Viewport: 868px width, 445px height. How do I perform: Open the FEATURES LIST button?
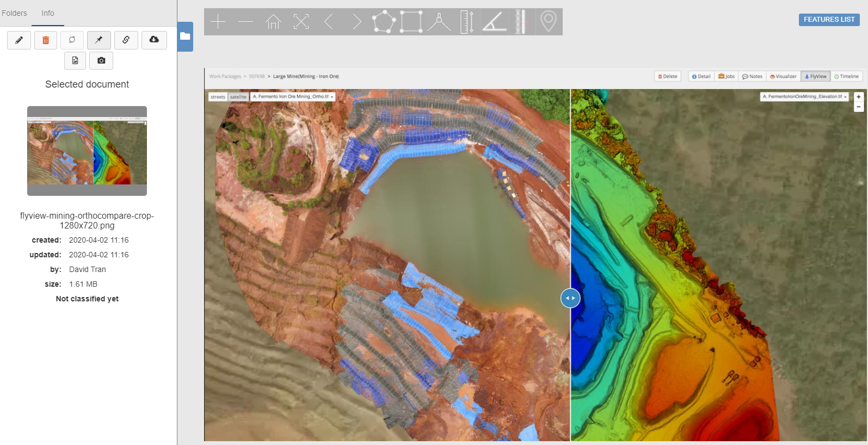pyautogui.click(x=829, y=20)
